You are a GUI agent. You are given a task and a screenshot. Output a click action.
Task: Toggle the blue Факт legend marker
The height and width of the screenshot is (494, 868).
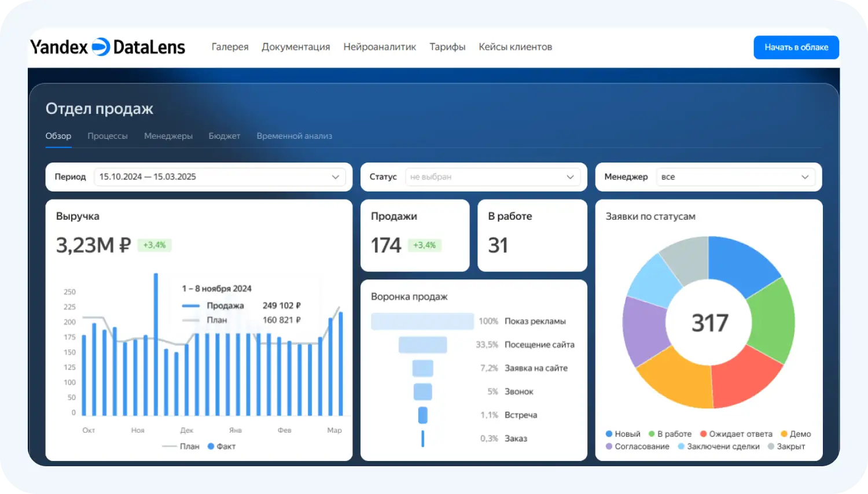(x=211, y=446)
